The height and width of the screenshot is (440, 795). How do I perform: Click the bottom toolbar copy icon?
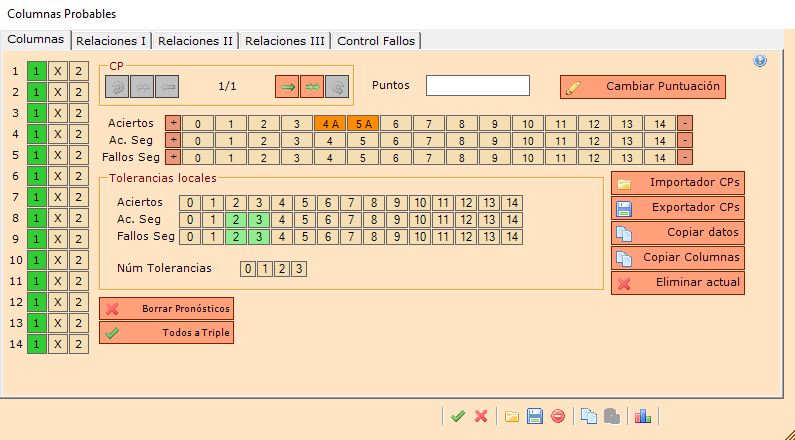[589, 416]
